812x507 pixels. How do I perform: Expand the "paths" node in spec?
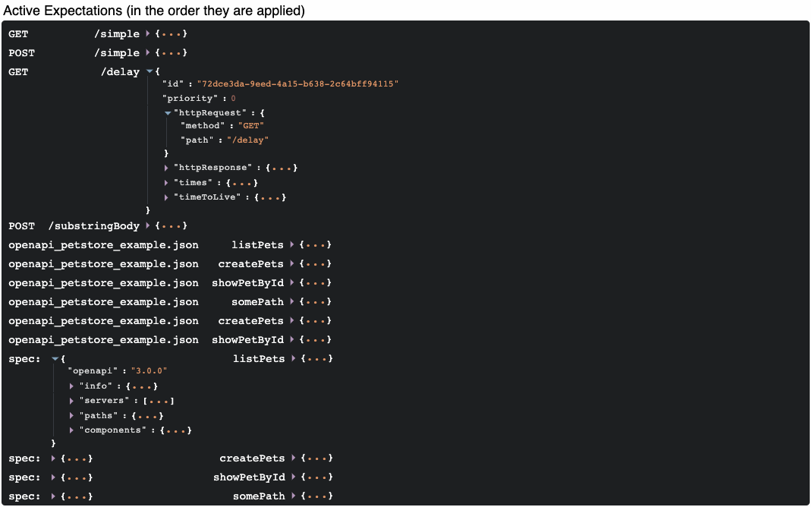click(x=71, y=416)
